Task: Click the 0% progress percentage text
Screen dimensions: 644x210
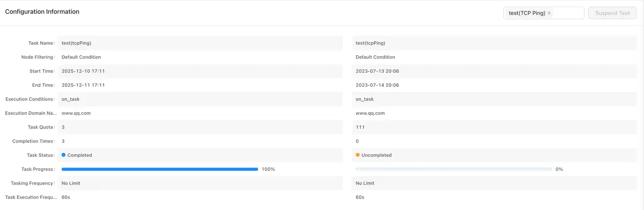Action: coord(559,169)
